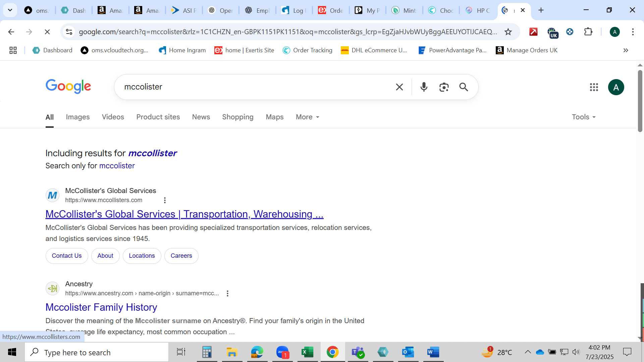Open Microsoft Teams from taskbar
This screenshot has height=362, width=644.
tap(358, 352)
